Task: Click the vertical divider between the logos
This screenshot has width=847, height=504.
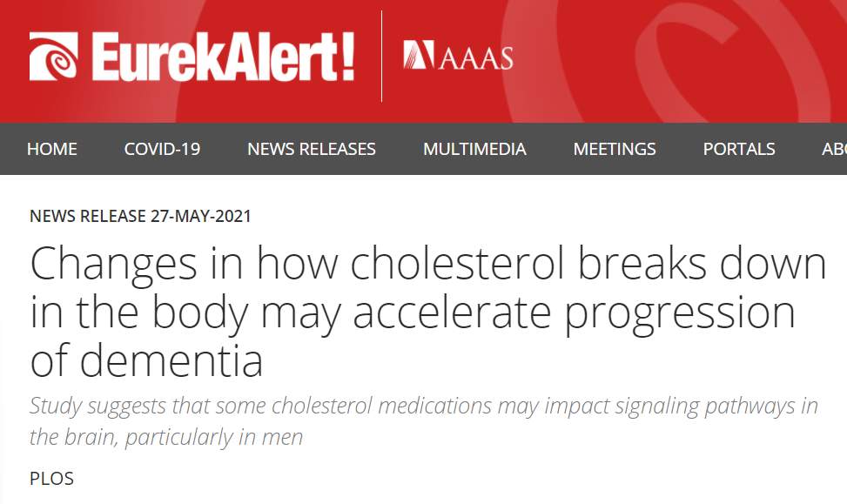Action: point(381,57)
